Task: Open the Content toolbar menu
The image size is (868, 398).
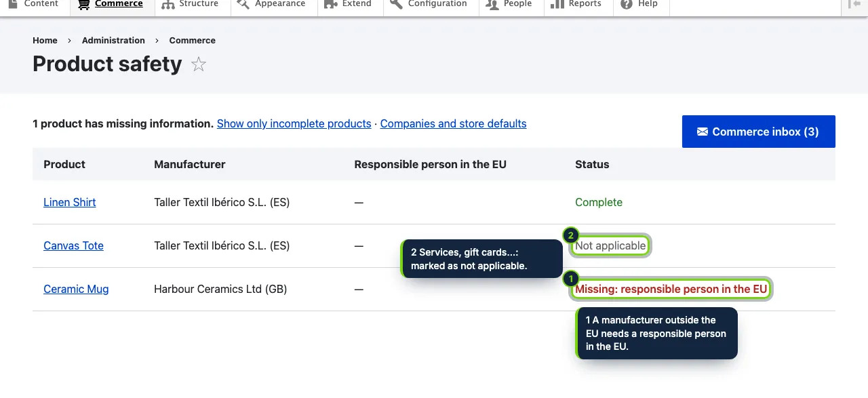Action: tap(33, 4)
